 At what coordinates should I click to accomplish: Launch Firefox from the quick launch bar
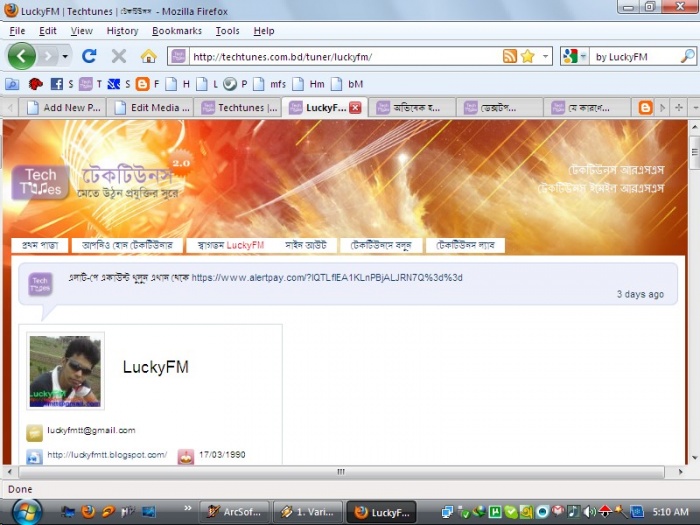click(x=88, y=512)
